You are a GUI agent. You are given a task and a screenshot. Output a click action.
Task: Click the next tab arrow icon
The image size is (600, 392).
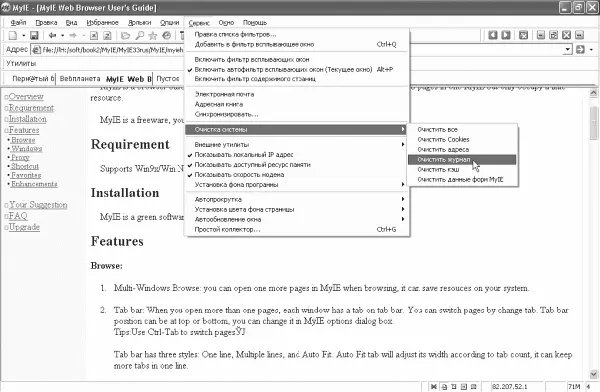point(506,35)
